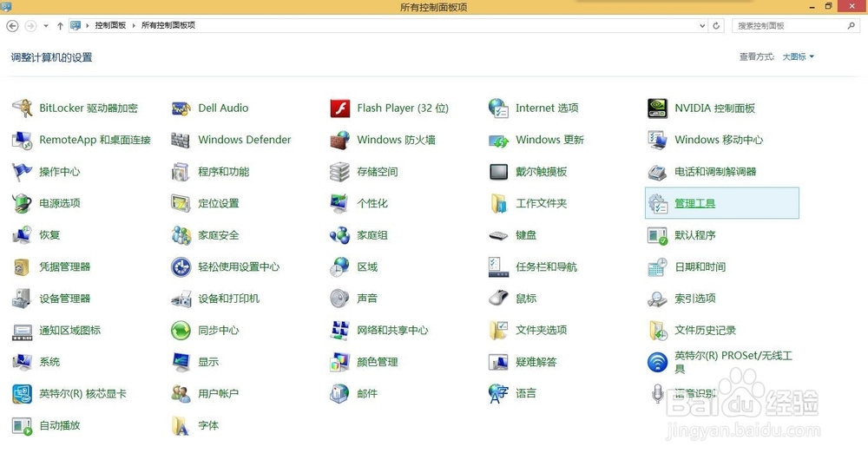Click the 疑难解答 link

point(536,362)
